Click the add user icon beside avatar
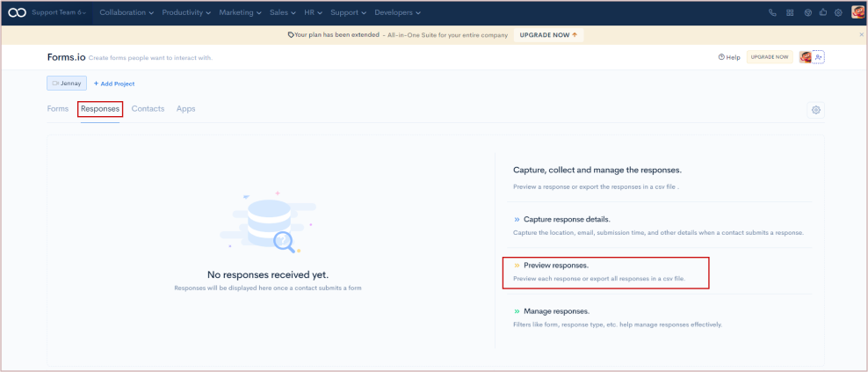Screen dimensions: 868x372 click(x=818, y=57)
